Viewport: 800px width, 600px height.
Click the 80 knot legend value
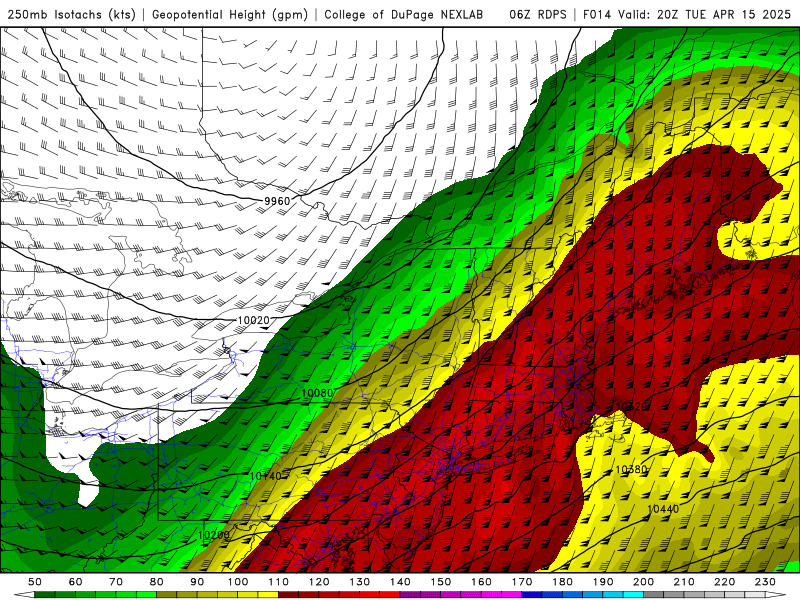[x=157, y=582]
